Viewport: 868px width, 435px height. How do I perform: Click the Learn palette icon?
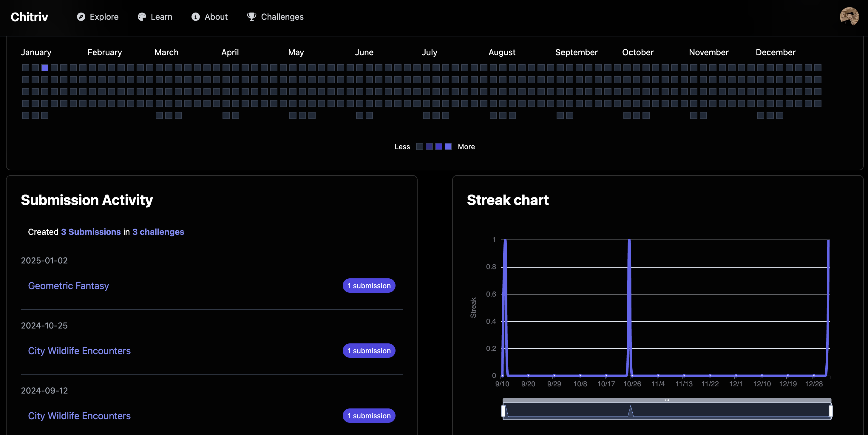click(142, 17)
